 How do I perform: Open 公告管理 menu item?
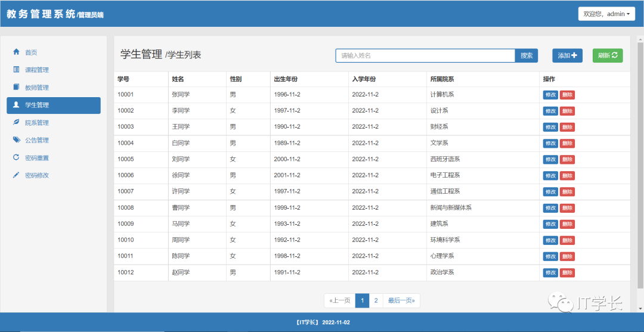click(x=54, y=140)
